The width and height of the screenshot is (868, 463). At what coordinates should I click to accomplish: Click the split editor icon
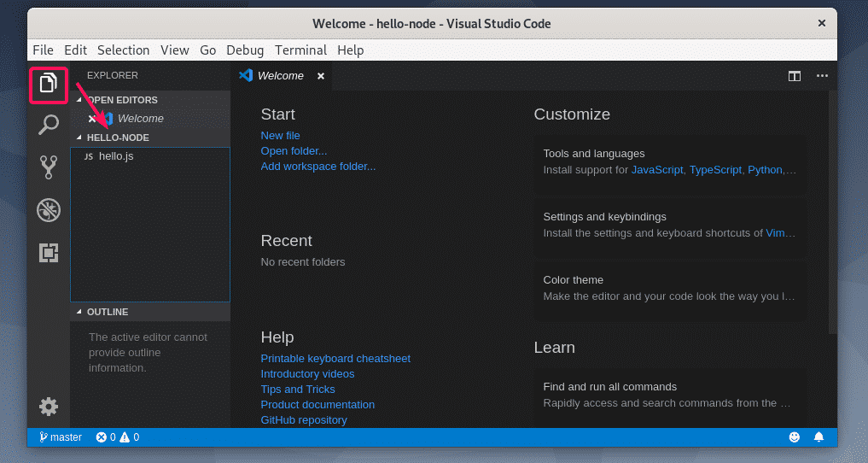point(795,76)
